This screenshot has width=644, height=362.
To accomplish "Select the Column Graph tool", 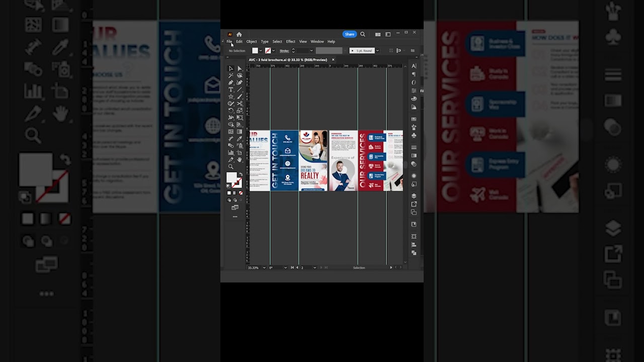I will click(x=231, y=152).
